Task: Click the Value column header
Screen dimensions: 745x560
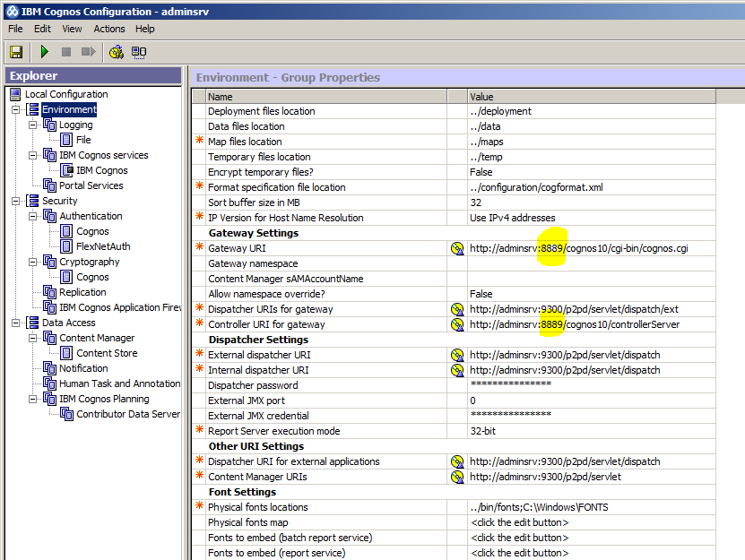Action: click(x=592, y=97)
